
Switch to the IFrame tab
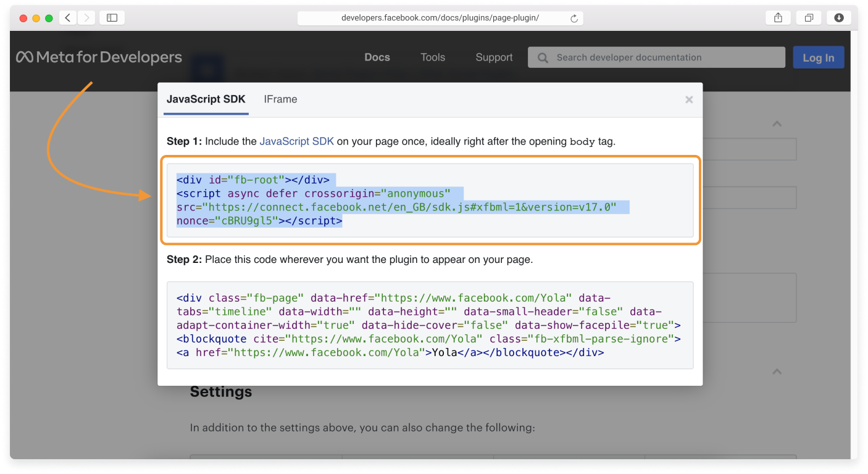pyautogui.click(x=280, y=99)
